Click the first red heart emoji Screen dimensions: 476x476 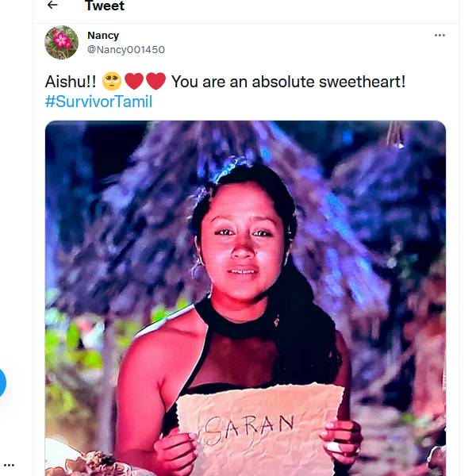tap(134, 82)
